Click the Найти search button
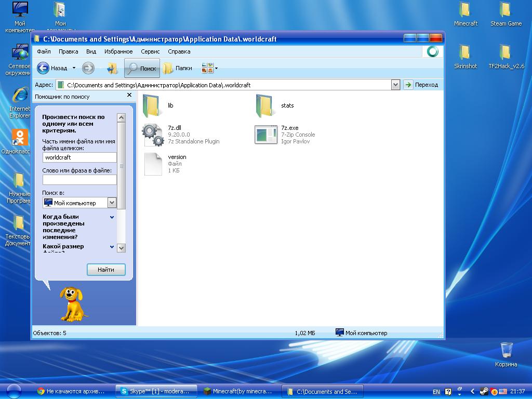 click(x=106, y=270)
